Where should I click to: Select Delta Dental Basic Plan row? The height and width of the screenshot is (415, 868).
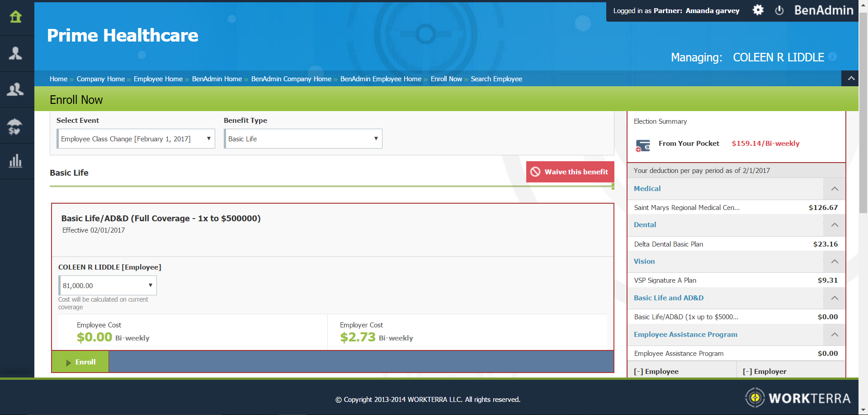(736, 244)
